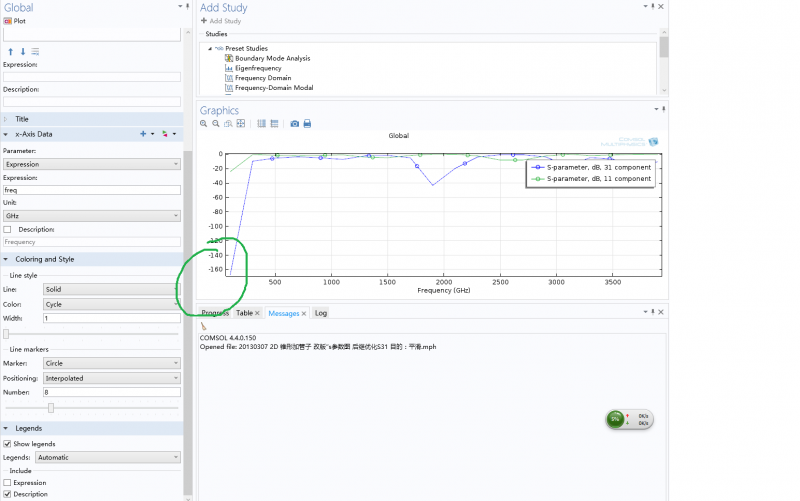Open Positioning dropdown showing Interpolated

112,378
